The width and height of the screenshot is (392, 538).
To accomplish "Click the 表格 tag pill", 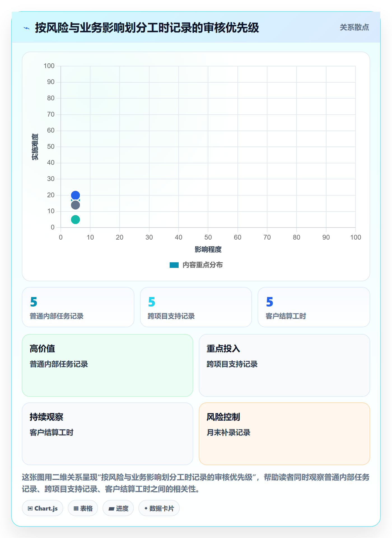I will (x=83, y=508).
